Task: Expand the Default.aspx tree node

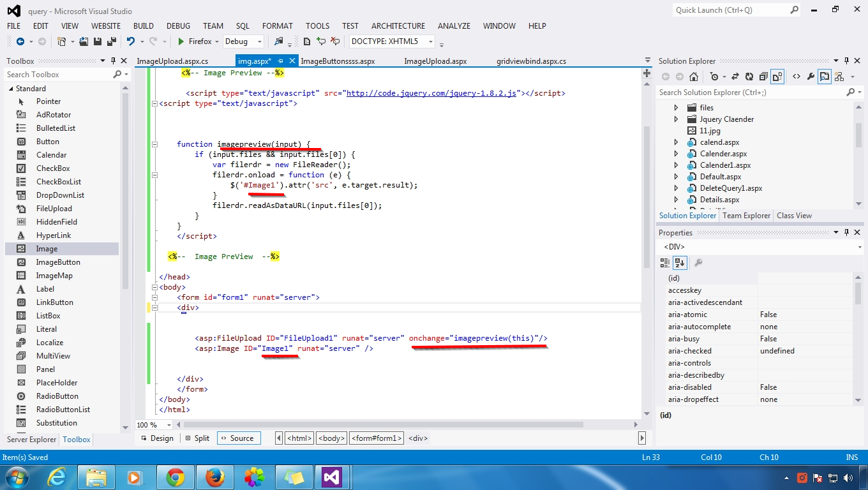Action: [x=677, y=177]
